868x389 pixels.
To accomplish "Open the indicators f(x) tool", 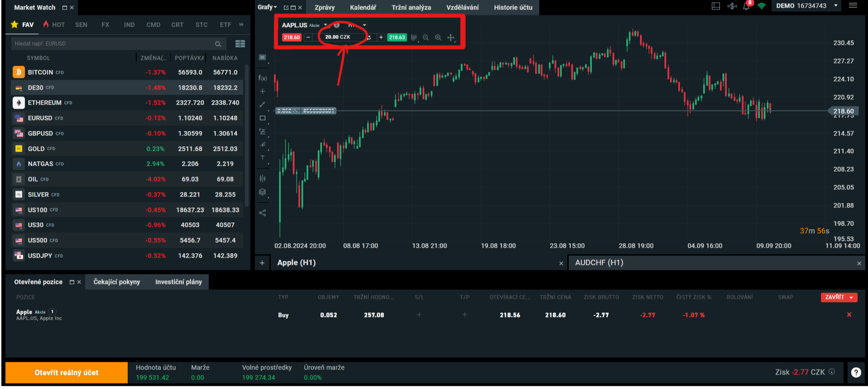I will 263,78.
